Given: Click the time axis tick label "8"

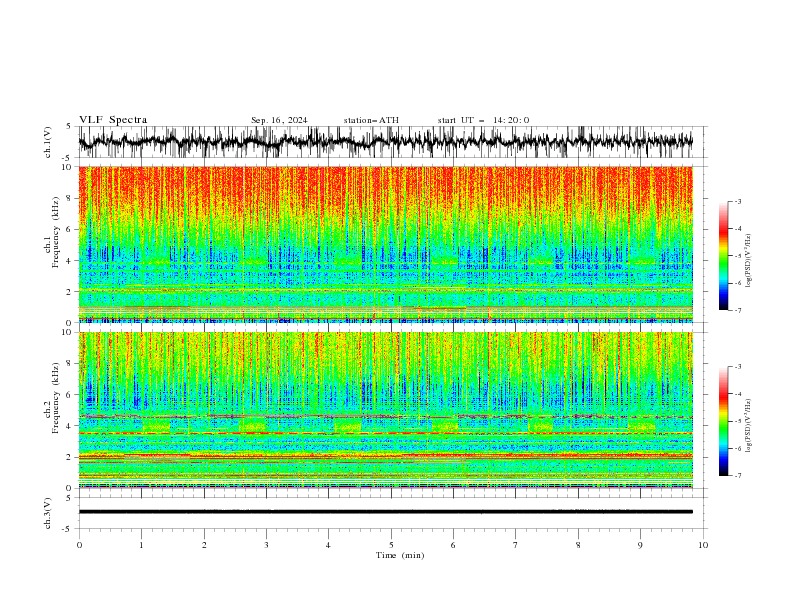Looking at the screenshot, I should [x=578, y=545].
